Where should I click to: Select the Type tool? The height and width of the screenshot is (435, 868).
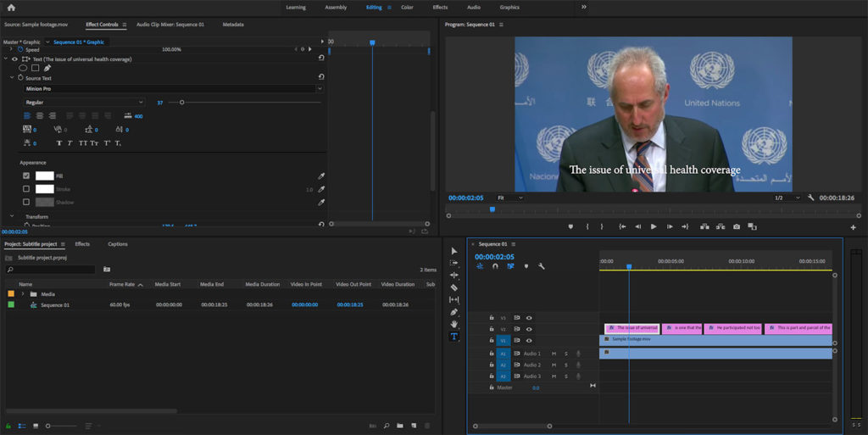pyautogui.click(x=454, y=337)
